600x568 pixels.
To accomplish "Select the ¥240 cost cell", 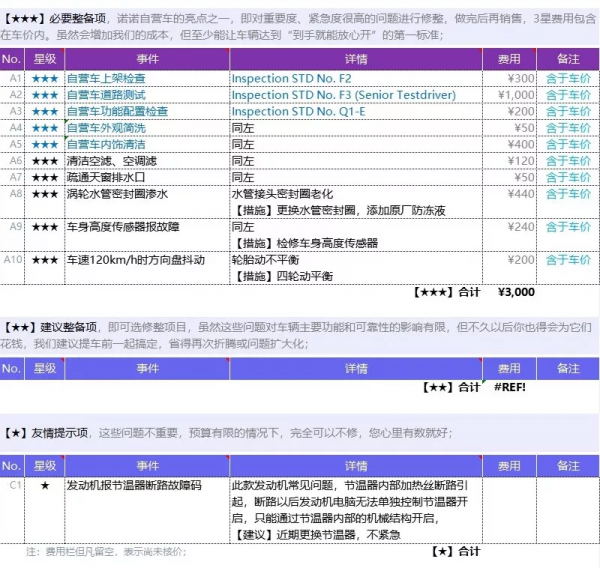I will click(509, 235).
